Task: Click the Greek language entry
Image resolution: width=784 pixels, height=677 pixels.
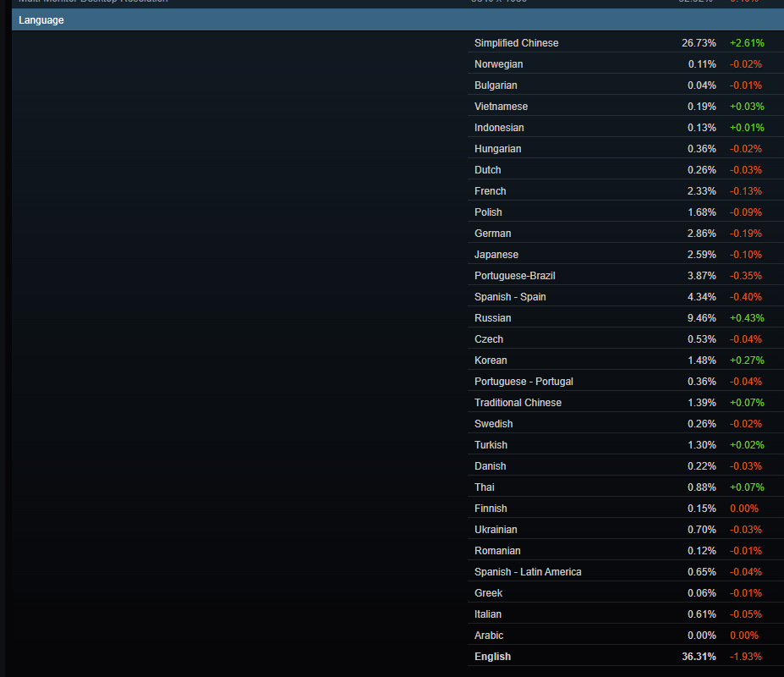Action: (x=488, y=593)
